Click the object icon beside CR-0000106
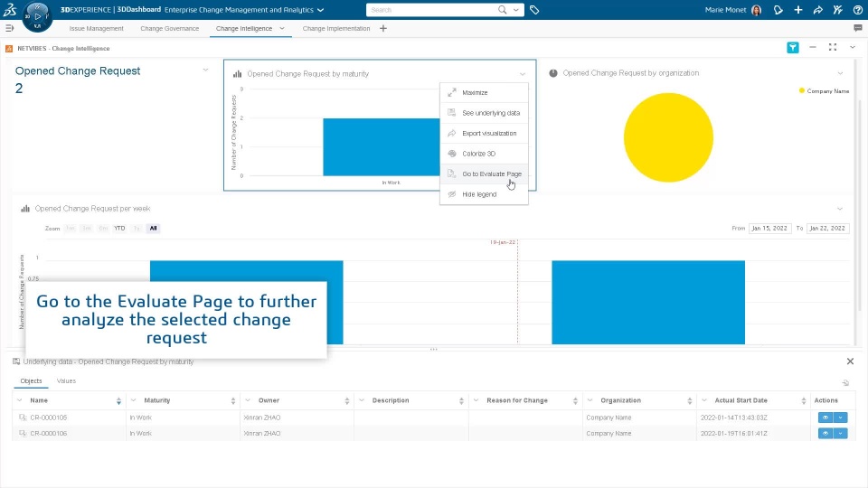This screenshot has width=868, height=488. 23,433
